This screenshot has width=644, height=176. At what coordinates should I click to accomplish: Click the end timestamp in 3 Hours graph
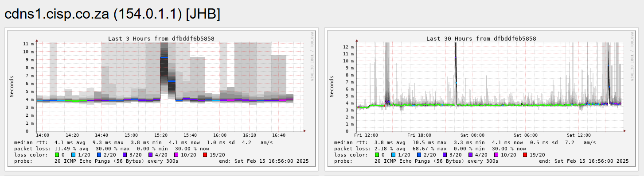click(x=264, y=161)
